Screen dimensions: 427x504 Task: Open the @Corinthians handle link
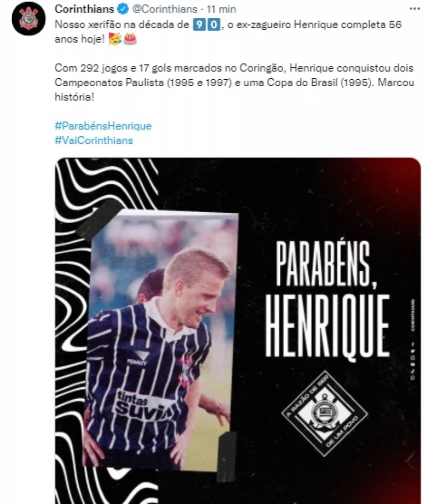click(164, 9)
